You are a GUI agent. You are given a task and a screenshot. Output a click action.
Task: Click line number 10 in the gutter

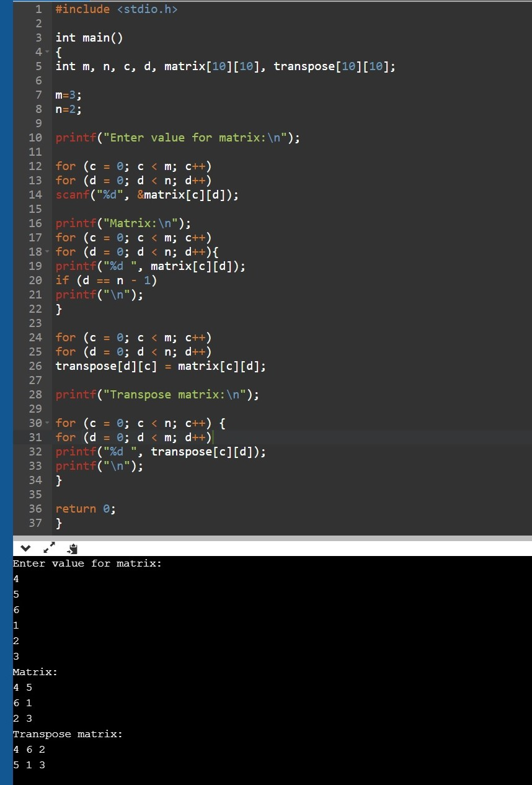coord(35,138)
